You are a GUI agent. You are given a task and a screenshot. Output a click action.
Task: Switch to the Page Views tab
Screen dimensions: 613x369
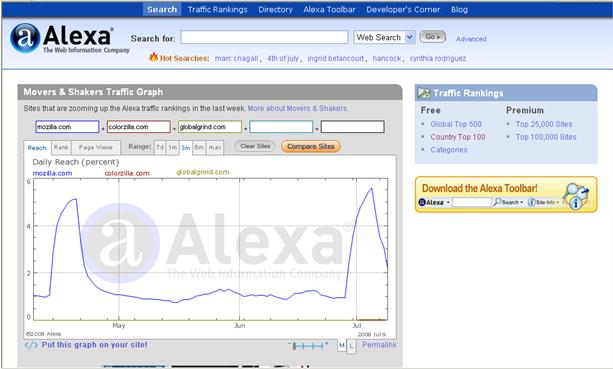(x=96, y=147)
